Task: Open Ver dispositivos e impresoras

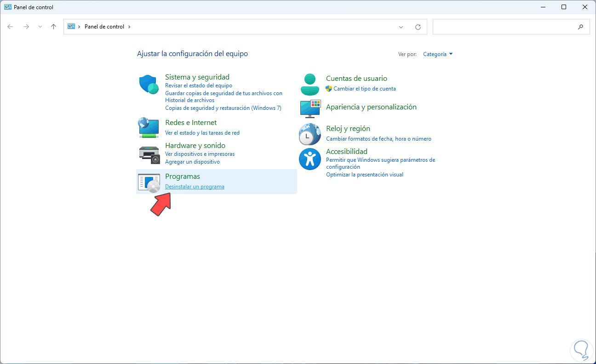Action: [200, 154]
